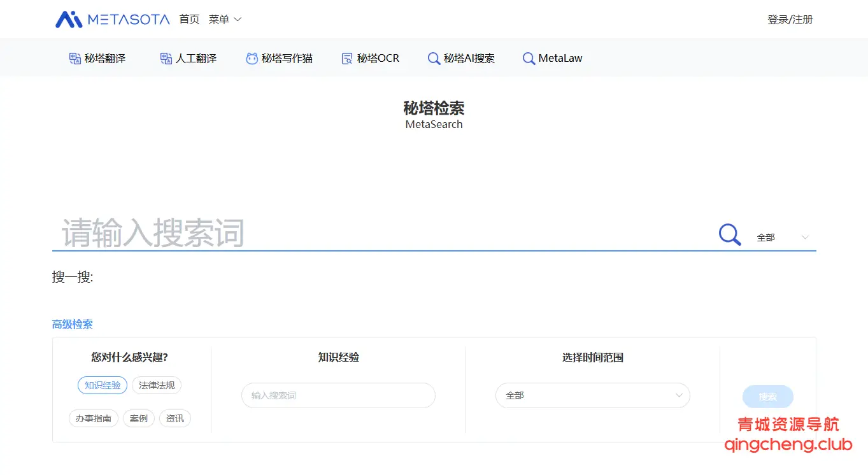Open 秘塔写作猫 with the cat icon
Image resolution: width=868 pixels, height=475 pixels.
tap(251, 58)
